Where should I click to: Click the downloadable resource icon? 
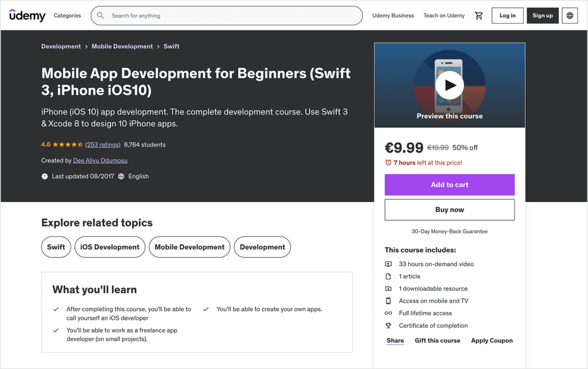click(389, 289)
